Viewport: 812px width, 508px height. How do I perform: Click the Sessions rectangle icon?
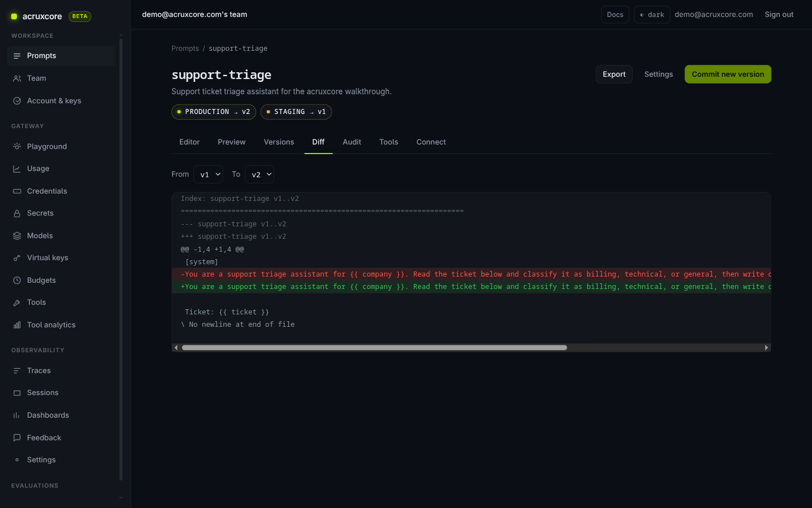click(17, 393)
